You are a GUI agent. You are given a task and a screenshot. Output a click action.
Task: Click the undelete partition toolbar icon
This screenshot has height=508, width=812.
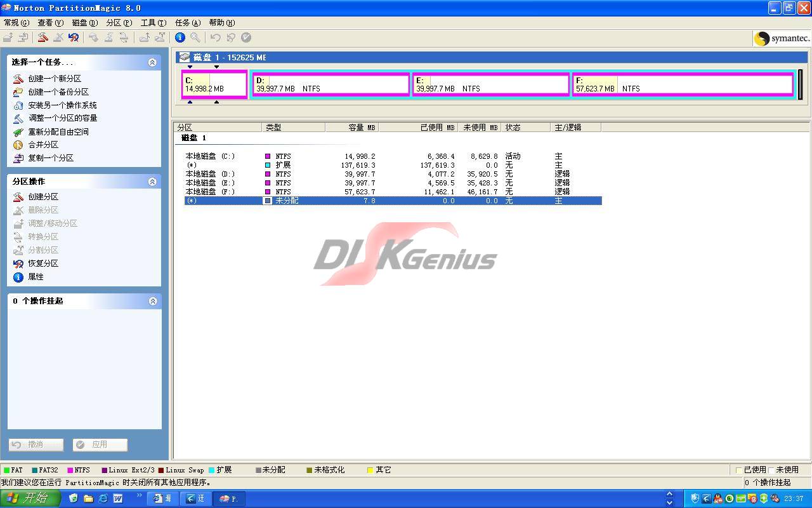tap(74, 37)
